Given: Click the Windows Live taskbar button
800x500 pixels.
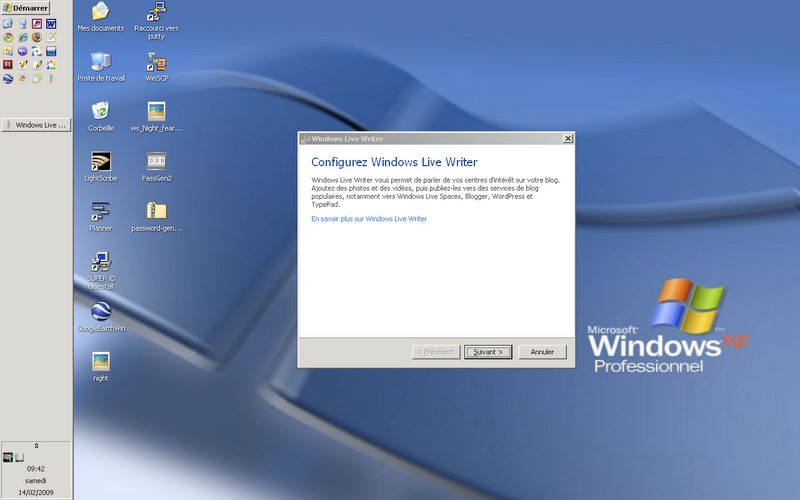Looking at the screenshot, I should (36, 125).
